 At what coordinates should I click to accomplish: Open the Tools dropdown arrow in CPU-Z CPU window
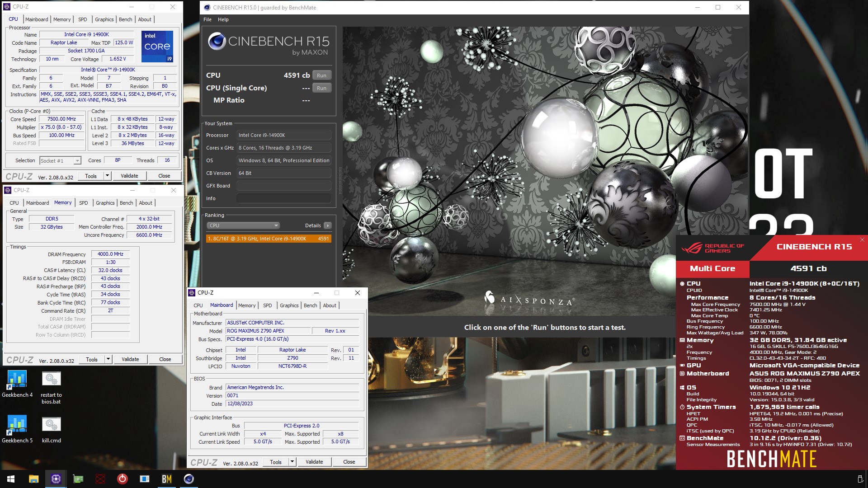pyautogui.click(x=107, y=176)
